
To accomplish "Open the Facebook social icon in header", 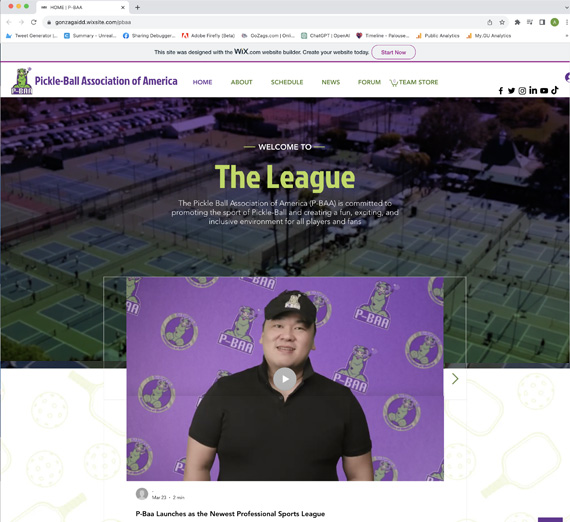I will 501,91.
